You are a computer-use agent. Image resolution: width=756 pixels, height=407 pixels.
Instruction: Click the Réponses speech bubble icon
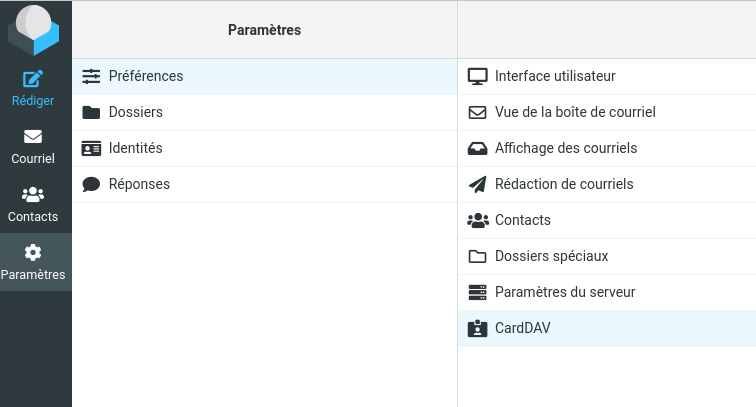[x=91, y=184]
